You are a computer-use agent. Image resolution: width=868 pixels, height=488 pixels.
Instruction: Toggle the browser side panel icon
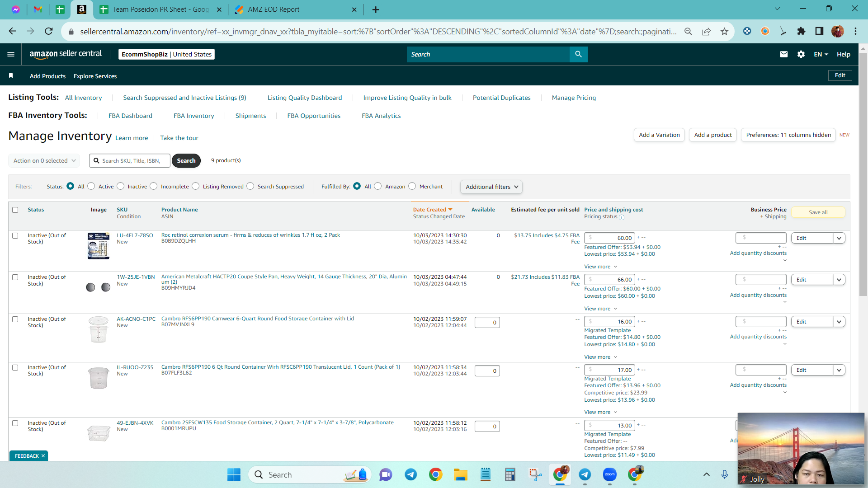819,31
